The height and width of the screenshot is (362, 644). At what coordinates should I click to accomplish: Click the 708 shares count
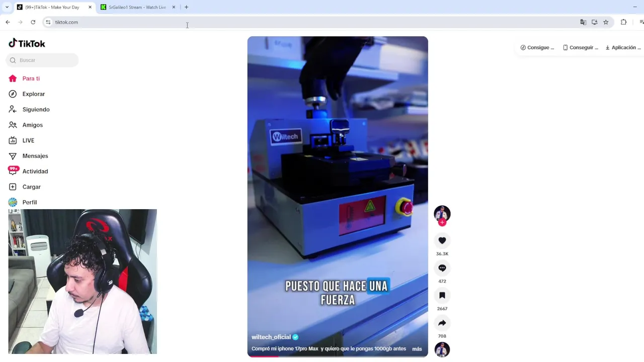442,336
